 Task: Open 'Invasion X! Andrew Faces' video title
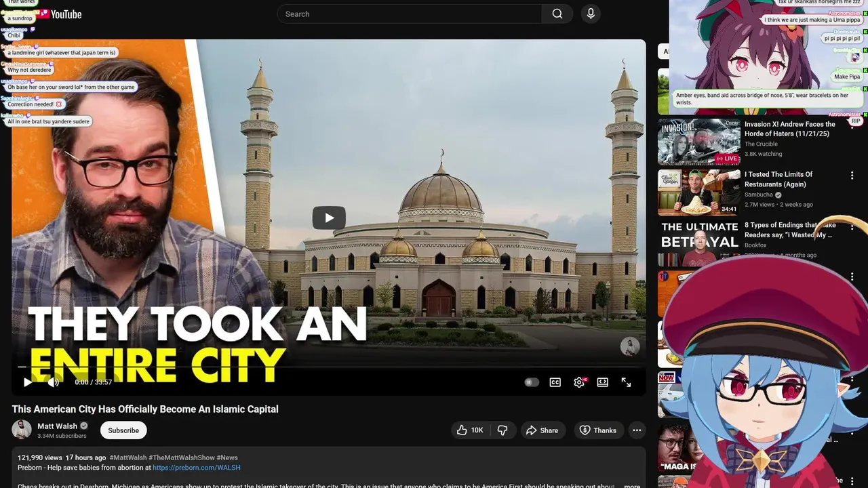tap(790, 129)
